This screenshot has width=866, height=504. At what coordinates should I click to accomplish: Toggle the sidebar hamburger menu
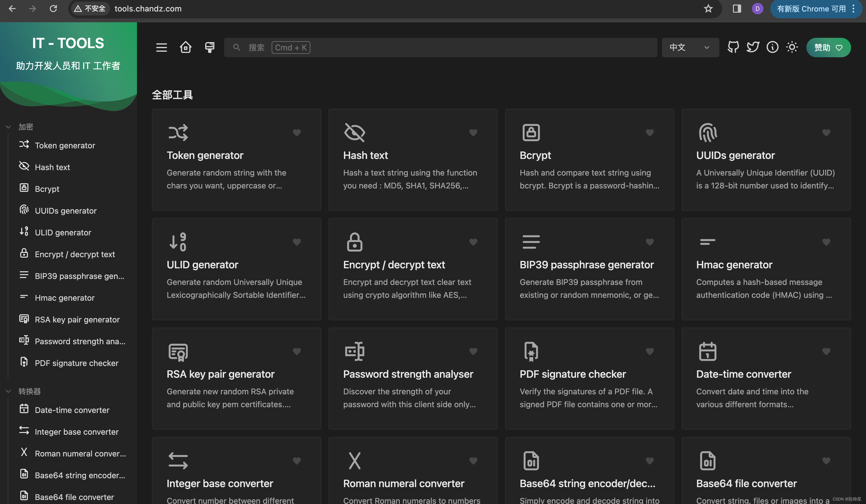(x=162, y=47)
